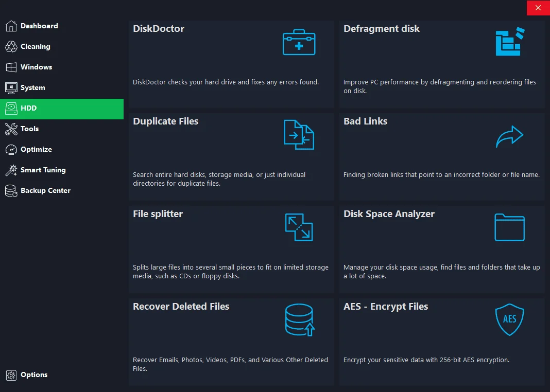550x392 pixels.
Task: Click the File splitter arrows icon
Action: tap(299, 227)
